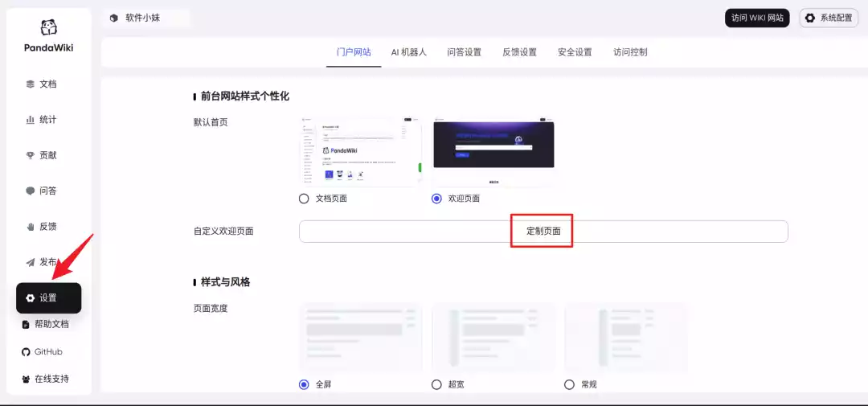Click the 默认首页 label
Screen dimensions: 868x406
[211, 122]
